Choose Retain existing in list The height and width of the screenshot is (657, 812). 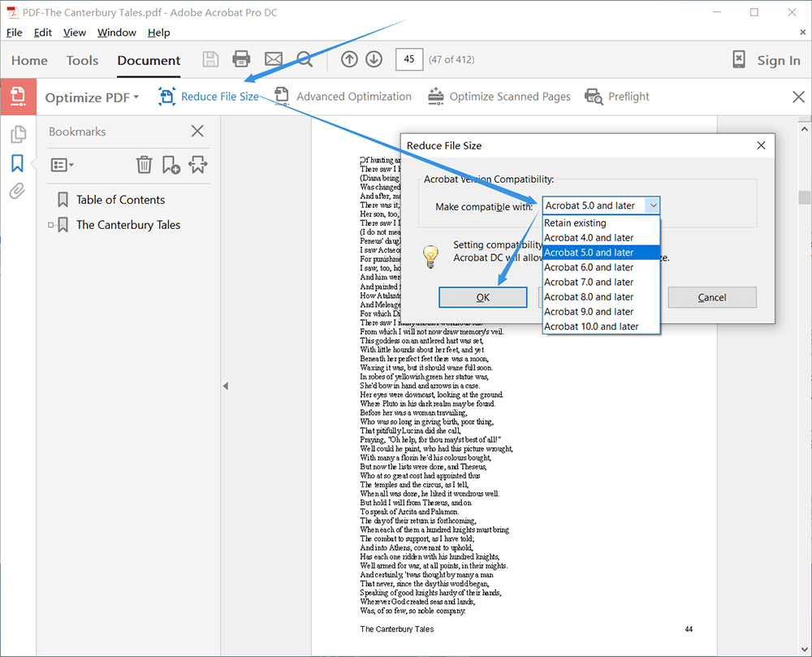coord(575,223)
